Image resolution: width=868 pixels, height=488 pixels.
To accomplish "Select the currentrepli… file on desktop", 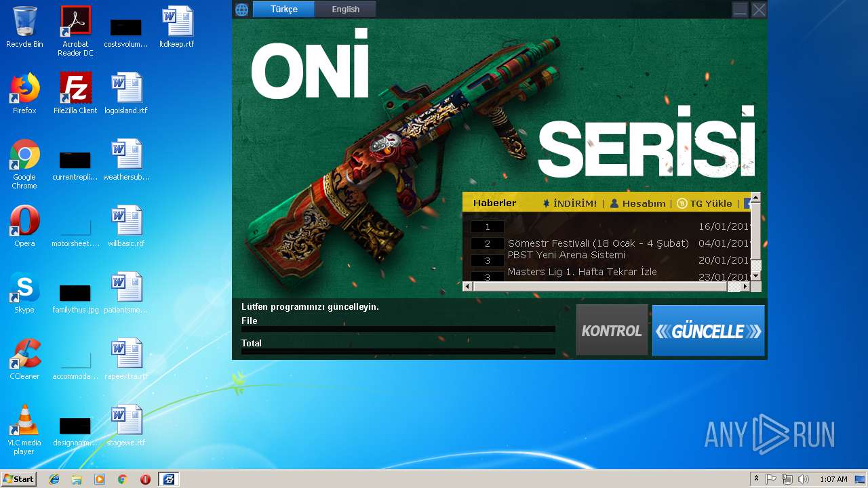I will 75,165.
